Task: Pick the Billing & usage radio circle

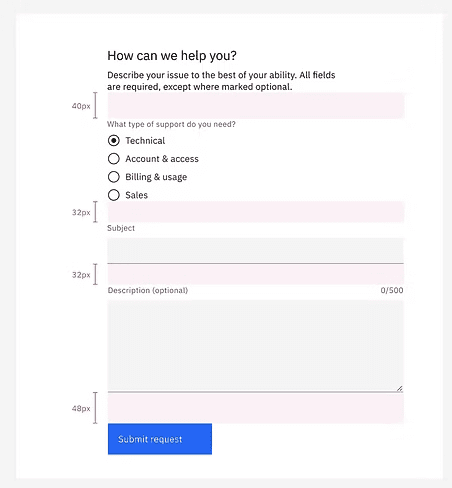Action: coord(114,177)
